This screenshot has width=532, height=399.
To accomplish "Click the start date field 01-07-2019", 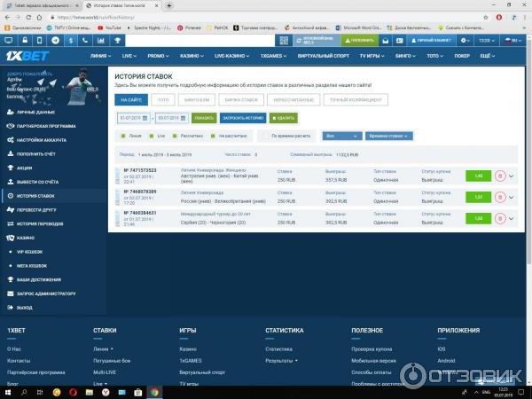I will 132,118.
